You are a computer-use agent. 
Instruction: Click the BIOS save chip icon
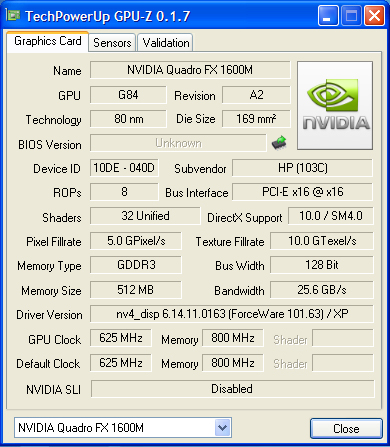(279, 142)
